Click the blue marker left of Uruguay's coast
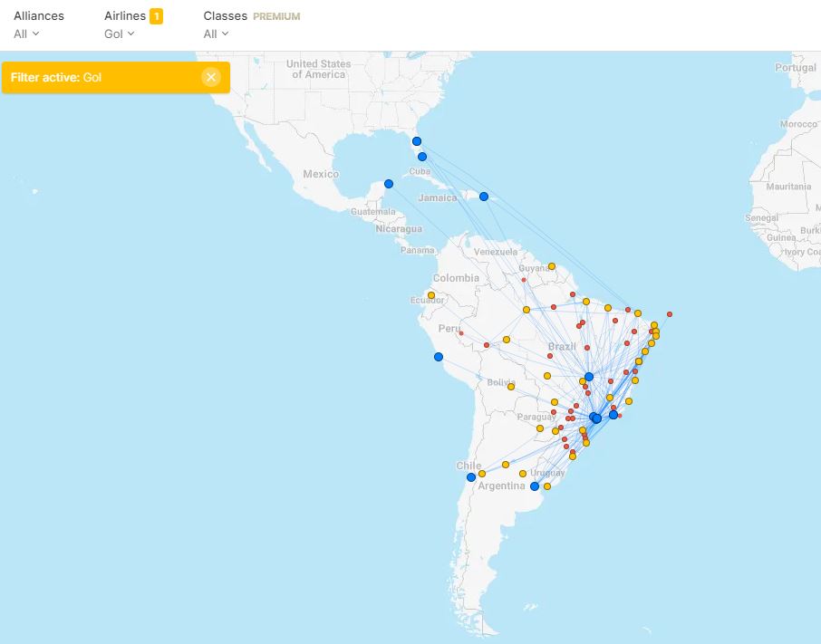821x644 pixels. pos(535,486)
